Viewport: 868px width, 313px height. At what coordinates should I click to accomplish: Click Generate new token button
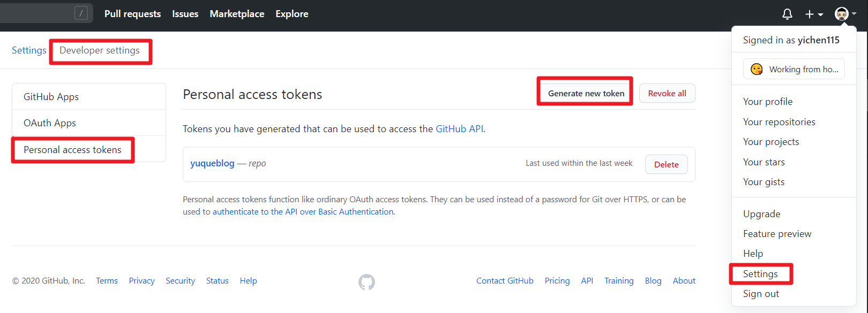tap(586, 93)
